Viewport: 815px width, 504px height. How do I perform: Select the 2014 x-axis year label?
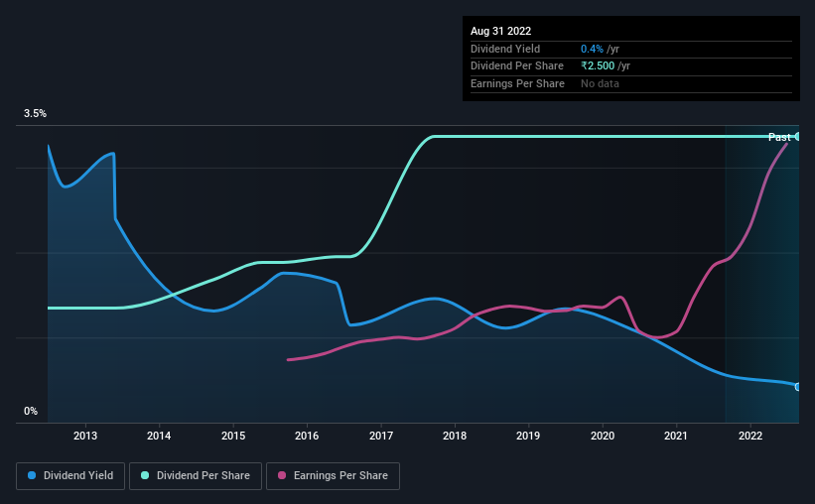(159, 436)
